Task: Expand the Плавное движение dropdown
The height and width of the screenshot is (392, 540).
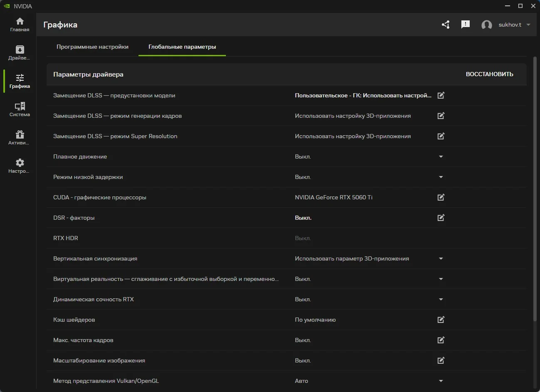Action: coord(441,156)
